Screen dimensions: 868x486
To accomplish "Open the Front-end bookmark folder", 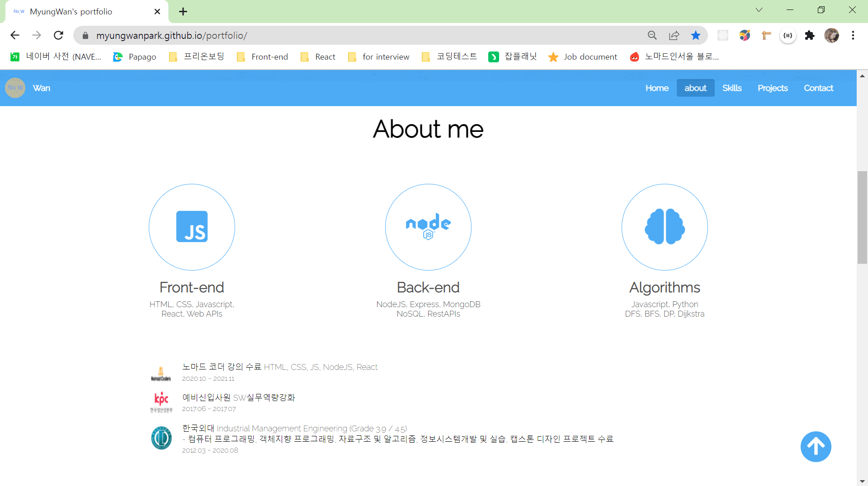I will click(x=263, y=56).
